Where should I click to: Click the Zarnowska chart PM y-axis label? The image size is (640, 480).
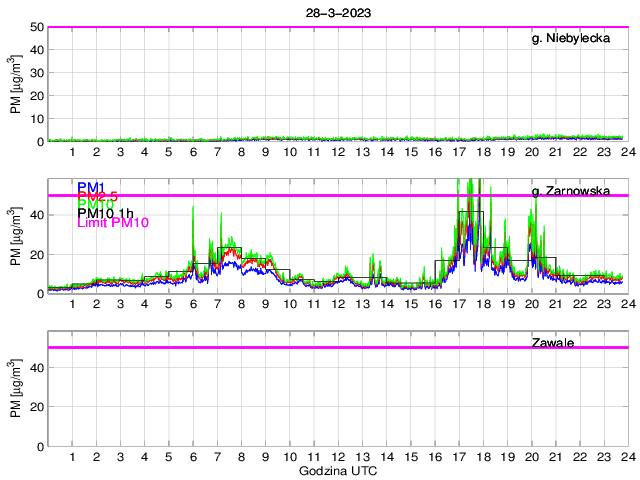pos(16,237)
